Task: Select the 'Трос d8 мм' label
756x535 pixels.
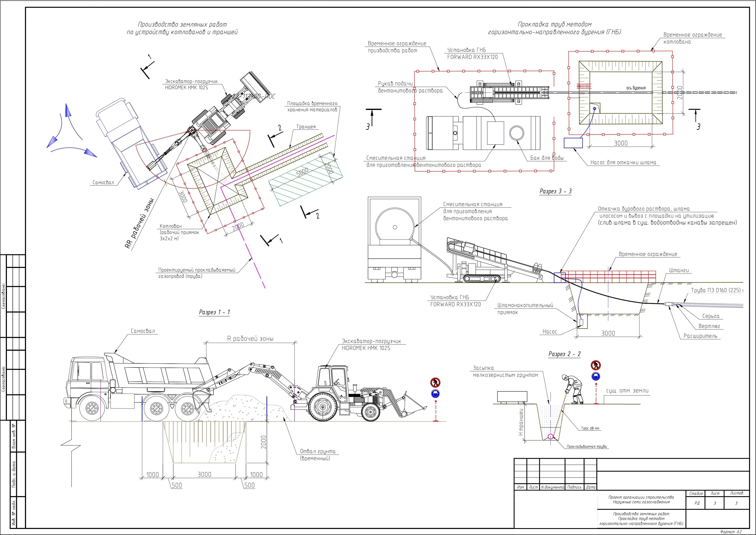Action: point(590,428)
